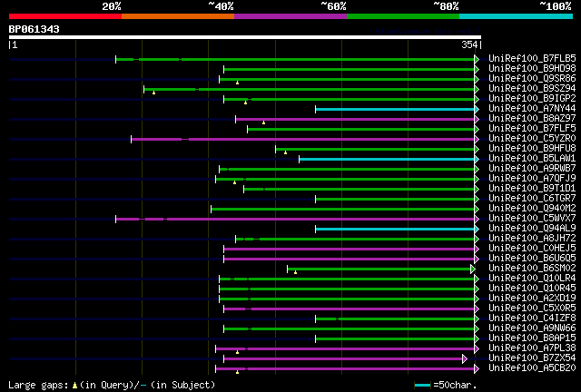Click the UniRef100_B5LAW1 label
This screenshot has width=581, height=392.
pos(532,159)
